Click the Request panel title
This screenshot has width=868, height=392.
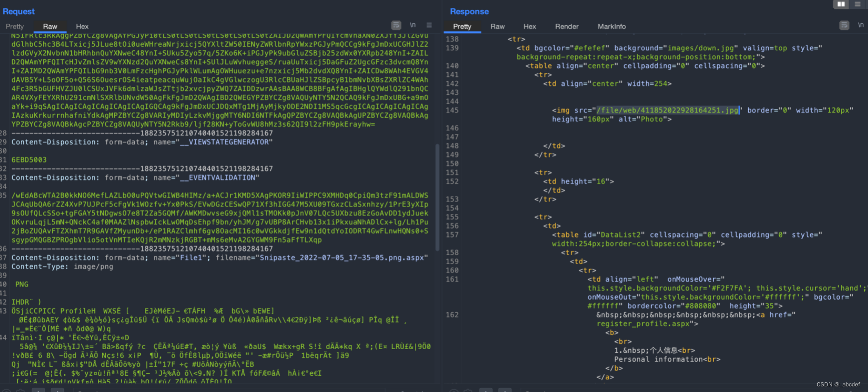[x=19, y=11]
